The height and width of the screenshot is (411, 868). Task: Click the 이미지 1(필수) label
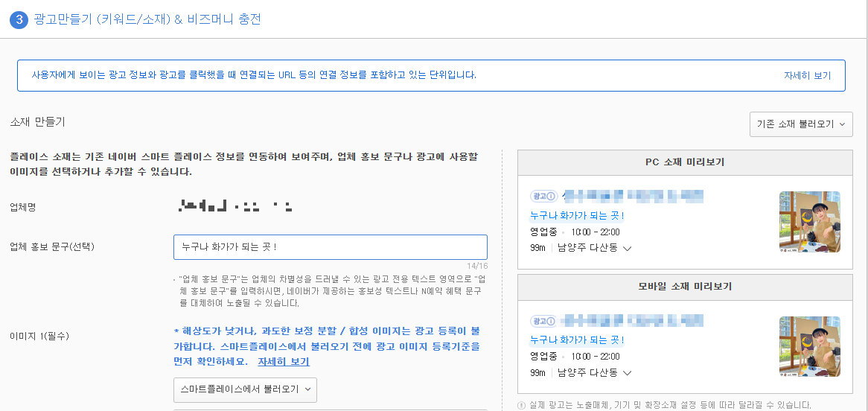(39, 336)
